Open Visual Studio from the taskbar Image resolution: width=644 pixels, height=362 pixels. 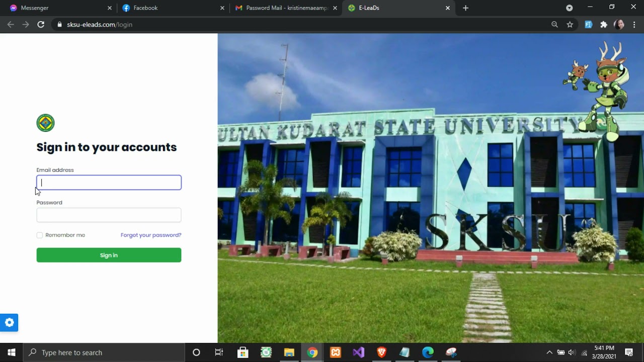(x=358, y=352)
